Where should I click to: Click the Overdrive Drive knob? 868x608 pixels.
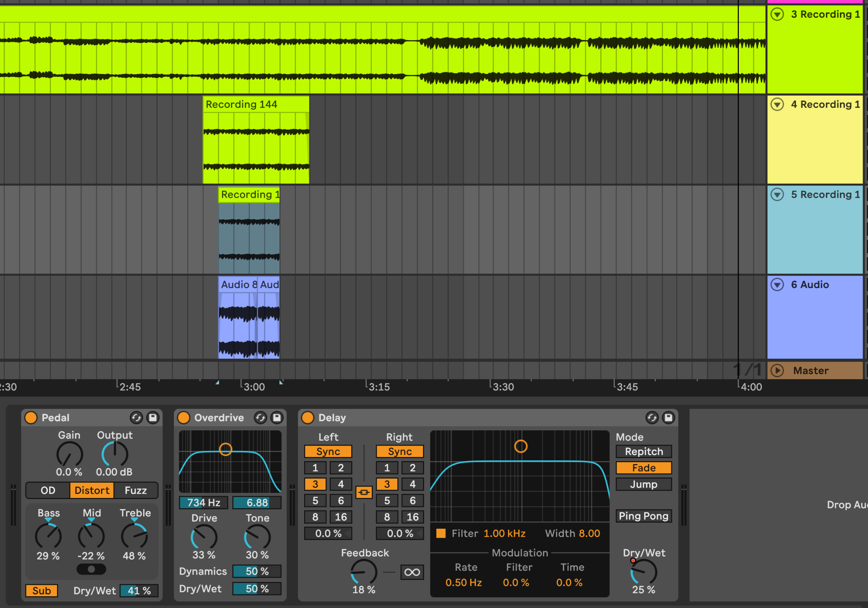pos(204,537)
